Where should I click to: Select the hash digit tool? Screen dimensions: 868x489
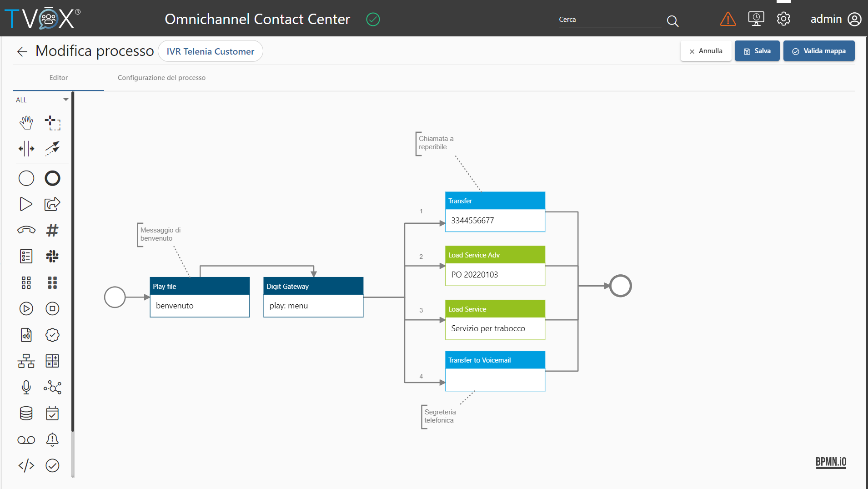(x=53, y=230)
